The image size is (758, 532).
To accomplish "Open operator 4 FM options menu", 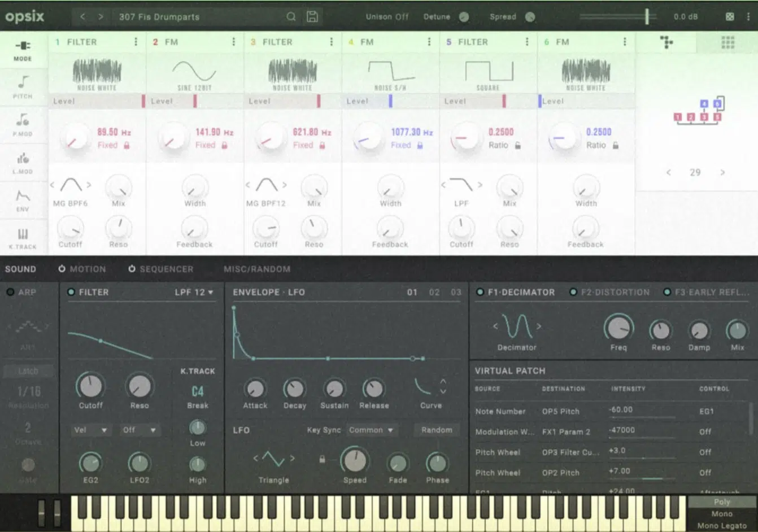I will click(x=429, y=42).
